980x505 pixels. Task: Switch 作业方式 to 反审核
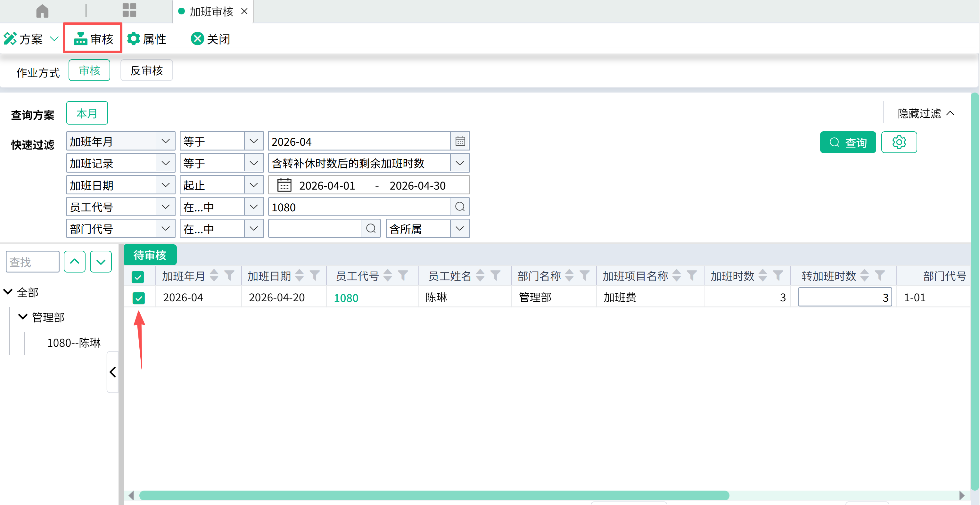[146, 70]
